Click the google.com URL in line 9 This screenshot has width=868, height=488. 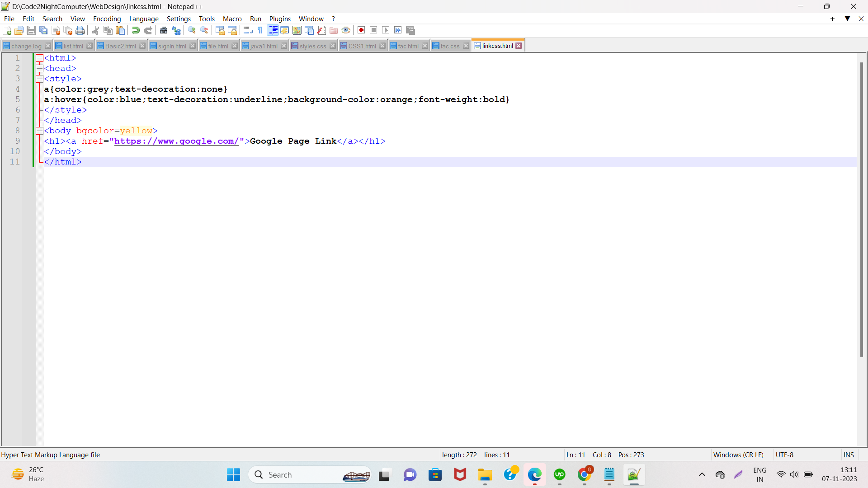point(176,141)
